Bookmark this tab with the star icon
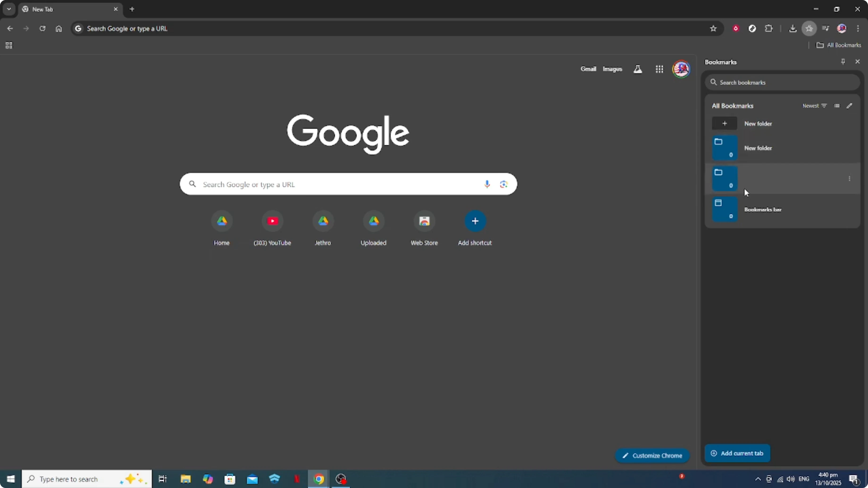 tap(713, 29)
